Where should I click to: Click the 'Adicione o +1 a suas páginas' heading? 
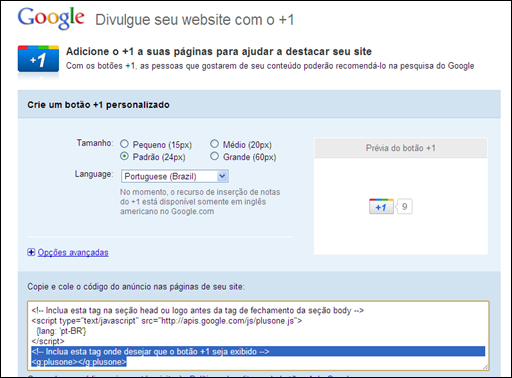point(219,51)
